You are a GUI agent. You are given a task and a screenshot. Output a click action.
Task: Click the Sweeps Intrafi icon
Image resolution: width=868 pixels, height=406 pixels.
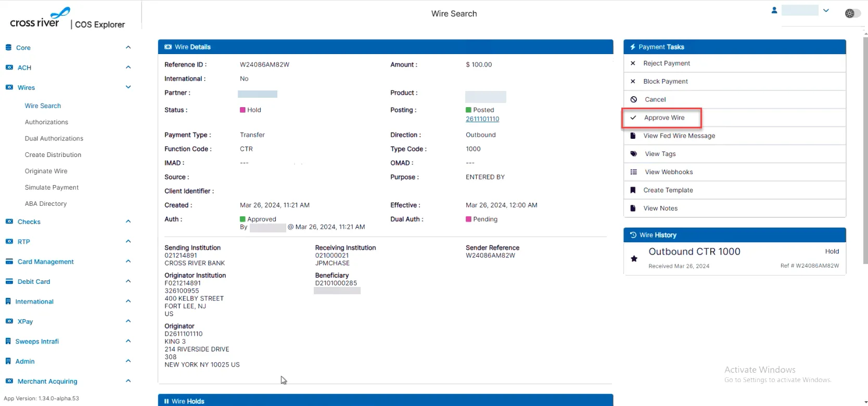coord(8,342)
